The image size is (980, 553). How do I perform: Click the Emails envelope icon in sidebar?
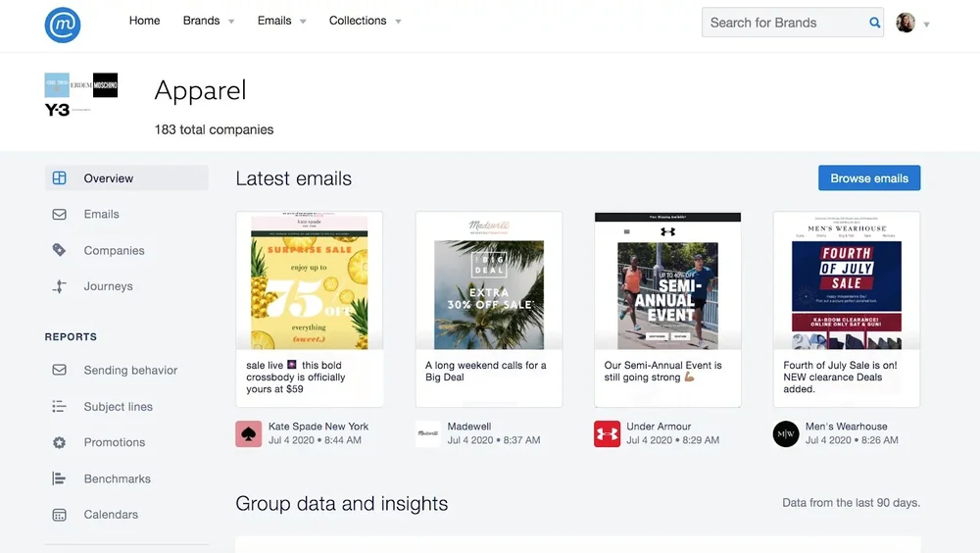(x=60, y=214)
